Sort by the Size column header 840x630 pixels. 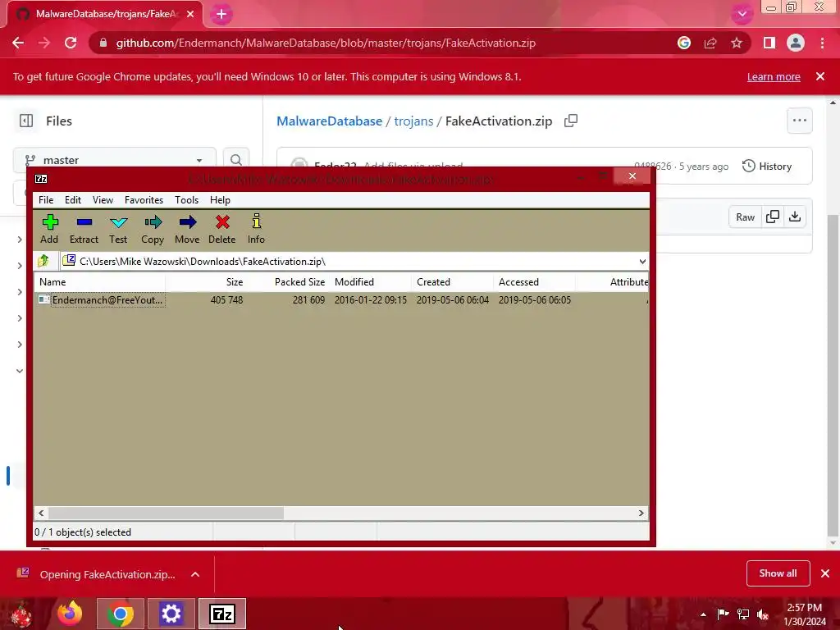click(x=206, y=282)
